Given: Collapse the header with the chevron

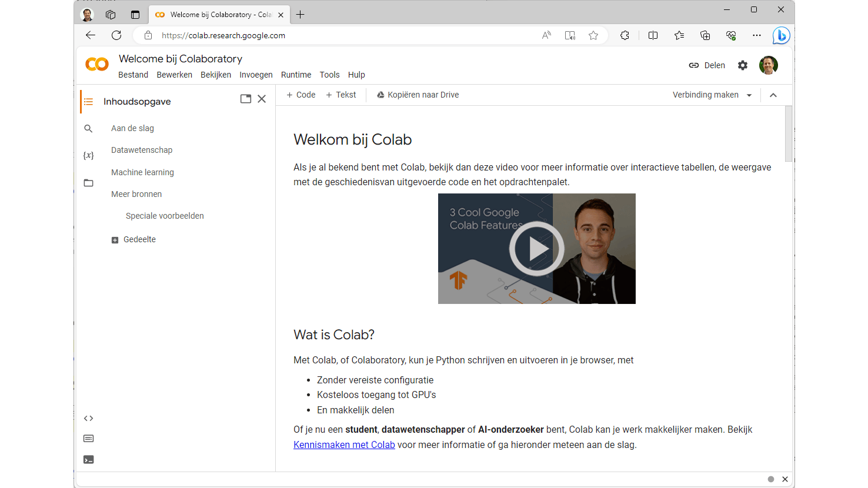Looking at the screenshot, I should [773, 95].
